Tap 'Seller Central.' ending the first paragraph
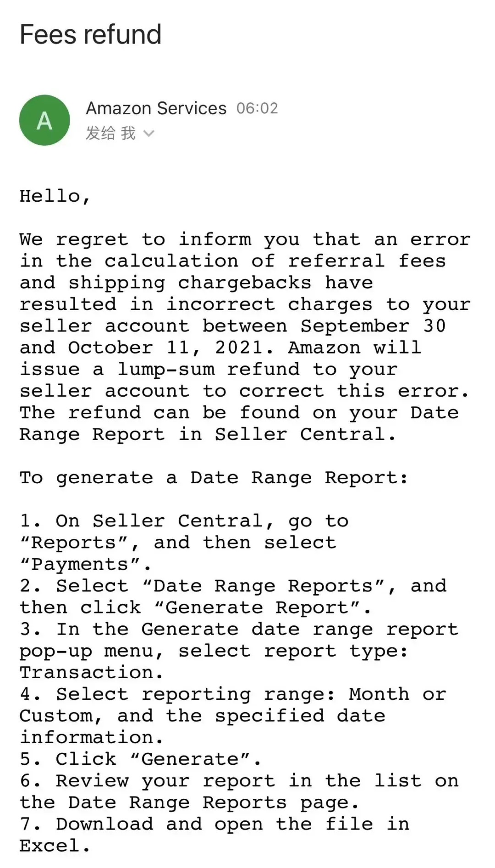 tap(305, 434)
